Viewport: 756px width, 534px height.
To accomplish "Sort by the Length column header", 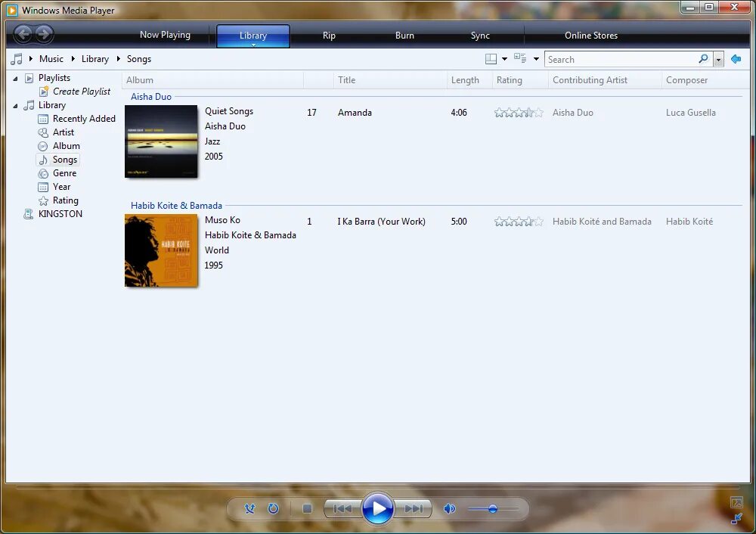I will (x=469, y=80).
